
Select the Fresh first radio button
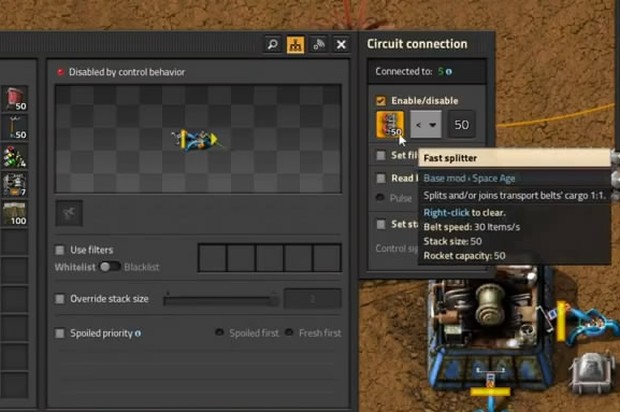289,332
